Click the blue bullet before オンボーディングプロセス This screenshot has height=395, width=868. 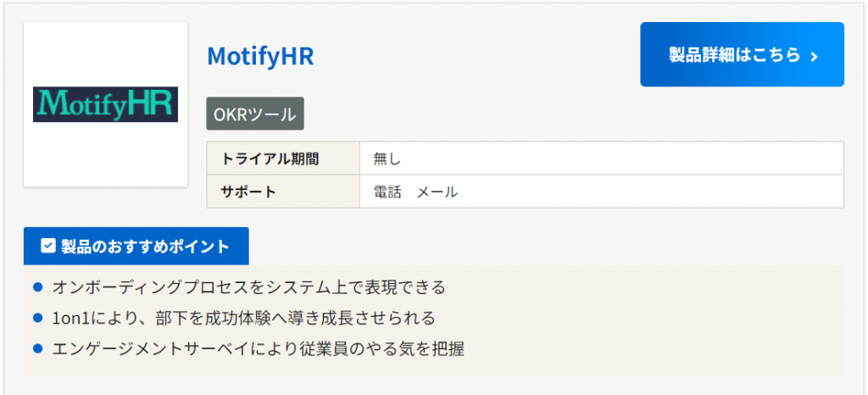pos(37,287)
